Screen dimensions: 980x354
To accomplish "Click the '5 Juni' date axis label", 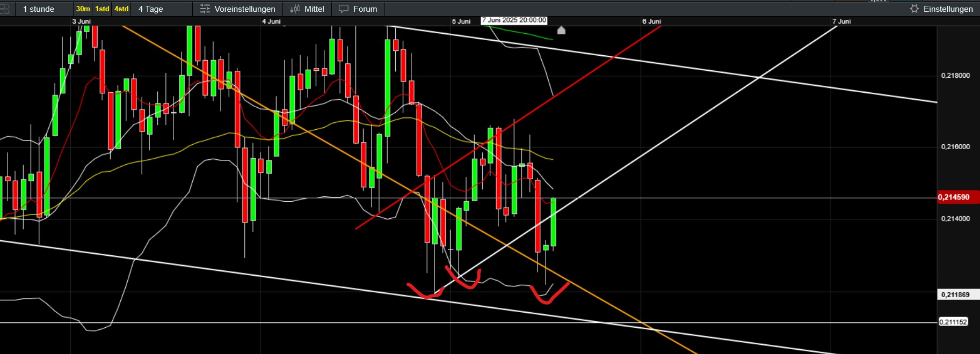I will (461, 21).
